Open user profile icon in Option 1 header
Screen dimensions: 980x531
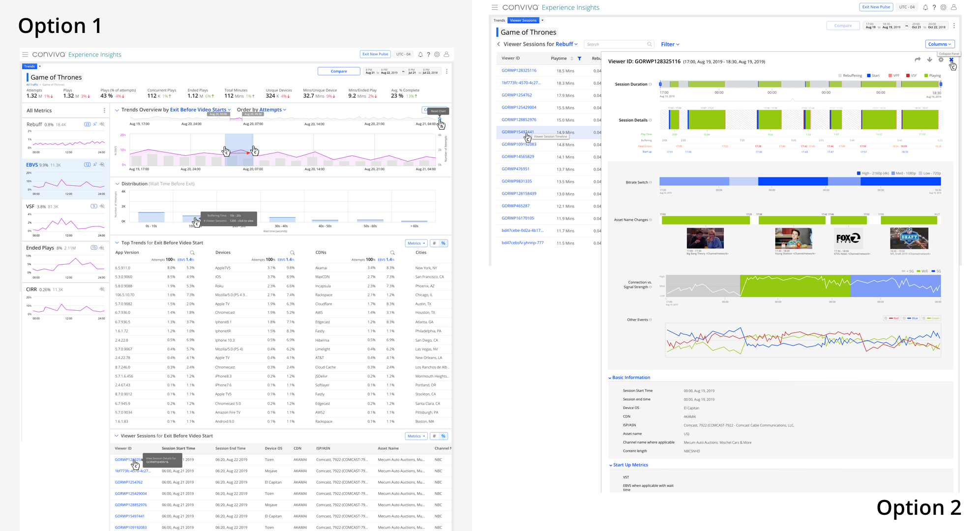click(x=446, y=55)
